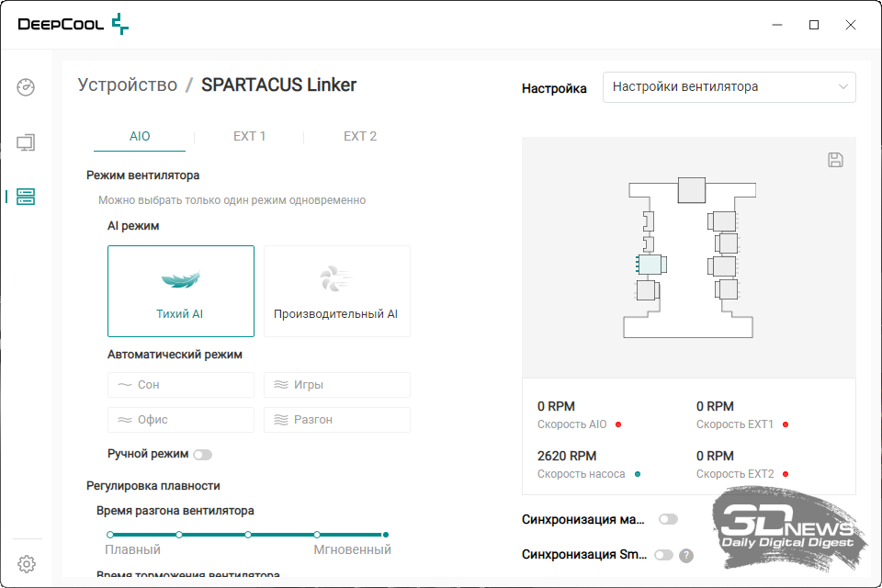Switch to the EXT 2 tab
This screenshot has width=882, height=588.
(x=360, y=136)
